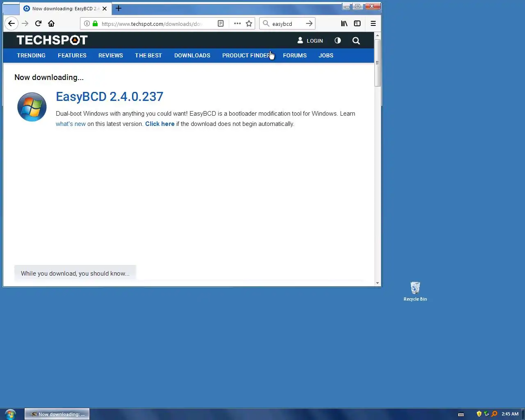The image size is (525, 420).
Task: Click in the address bar URL field
Action: [x=152, y=23]
